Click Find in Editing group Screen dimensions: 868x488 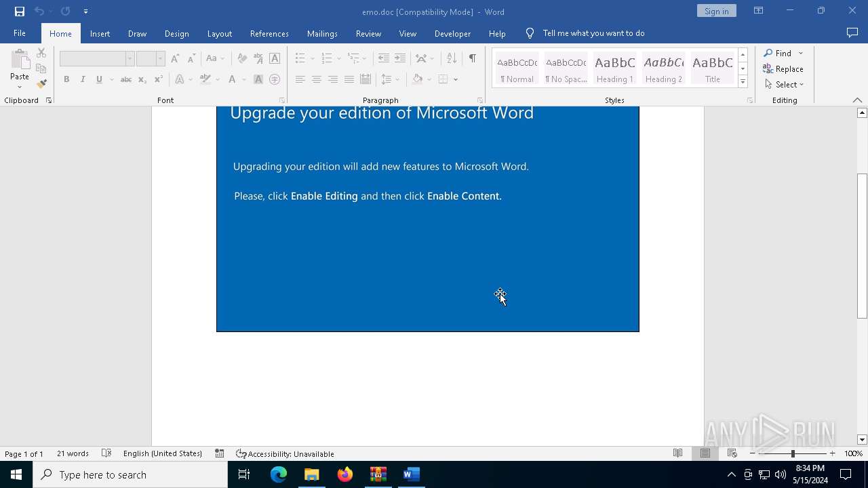point(778,54)
